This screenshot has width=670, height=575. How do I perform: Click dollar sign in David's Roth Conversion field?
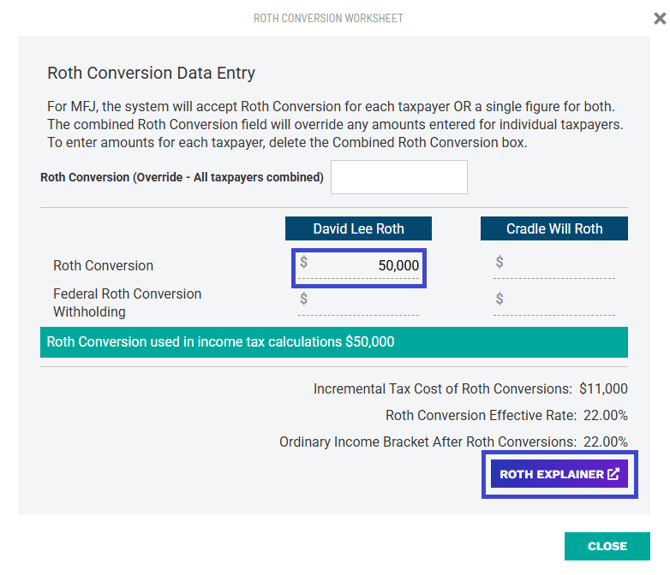coord(304,262)
